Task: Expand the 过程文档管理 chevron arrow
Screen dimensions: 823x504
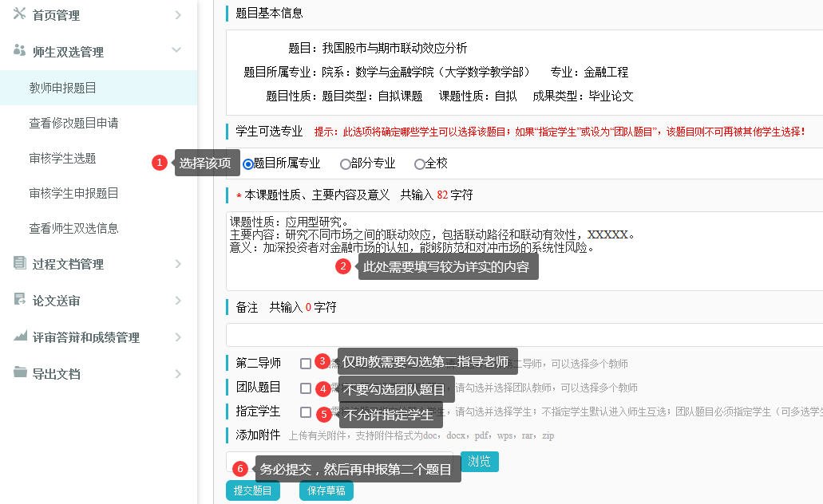Action: [177, 264]
